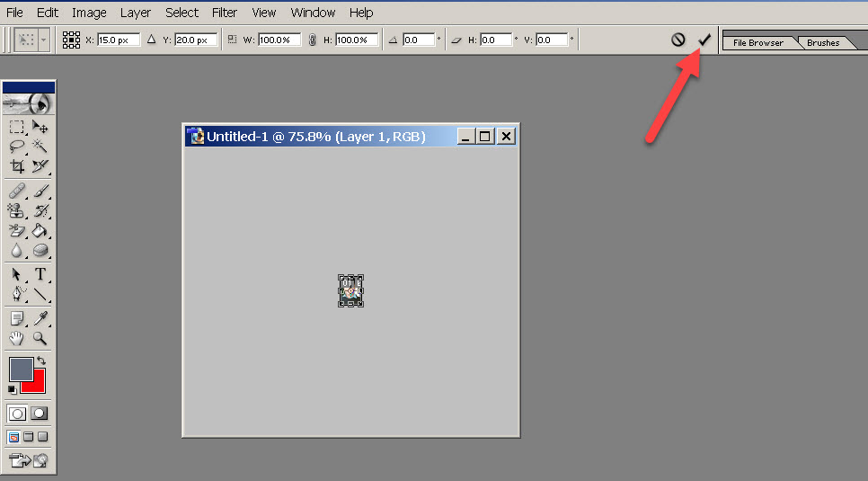Toggle relative positioning triangle for reference point

[x=151, y=40]
